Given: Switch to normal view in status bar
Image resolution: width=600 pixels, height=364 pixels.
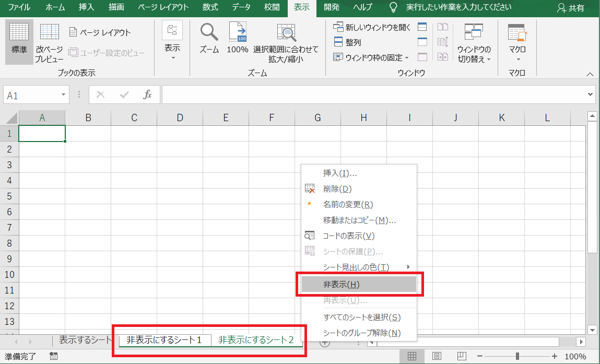Looking at the screenshot, I should click(x=411, y=356).
